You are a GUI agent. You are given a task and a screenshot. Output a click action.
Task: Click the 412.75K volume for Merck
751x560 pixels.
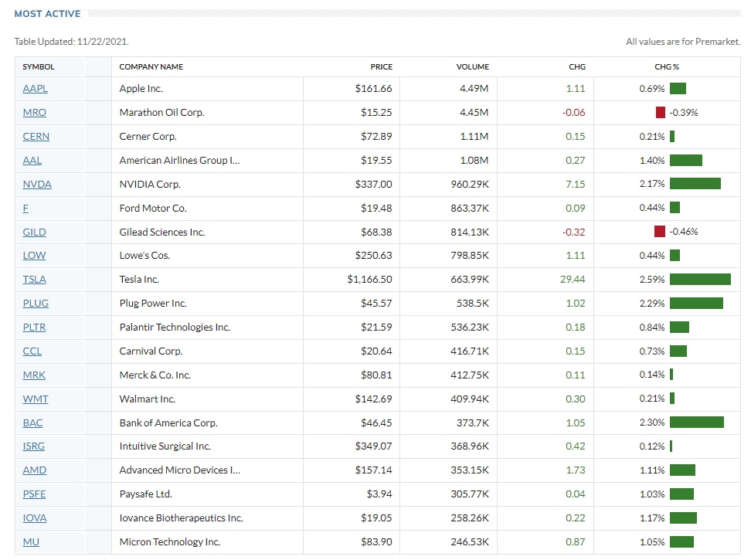470,375
